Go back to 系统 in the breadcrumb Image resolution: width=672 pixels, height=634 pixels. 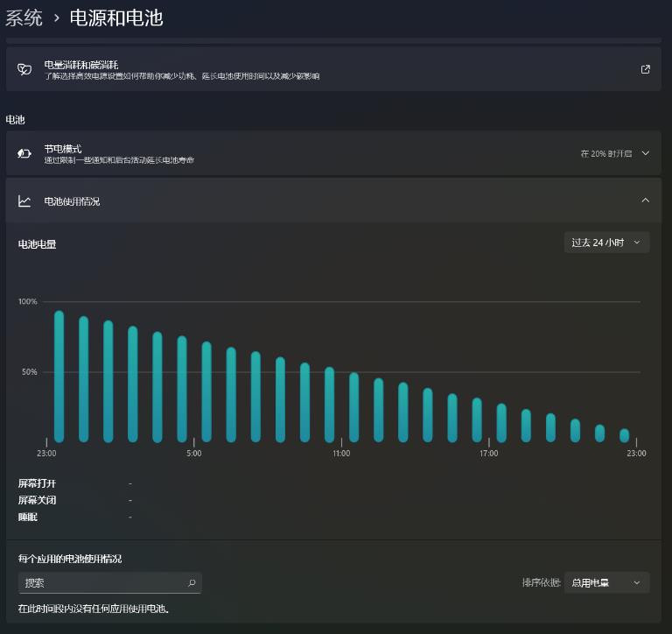(24, 18)
